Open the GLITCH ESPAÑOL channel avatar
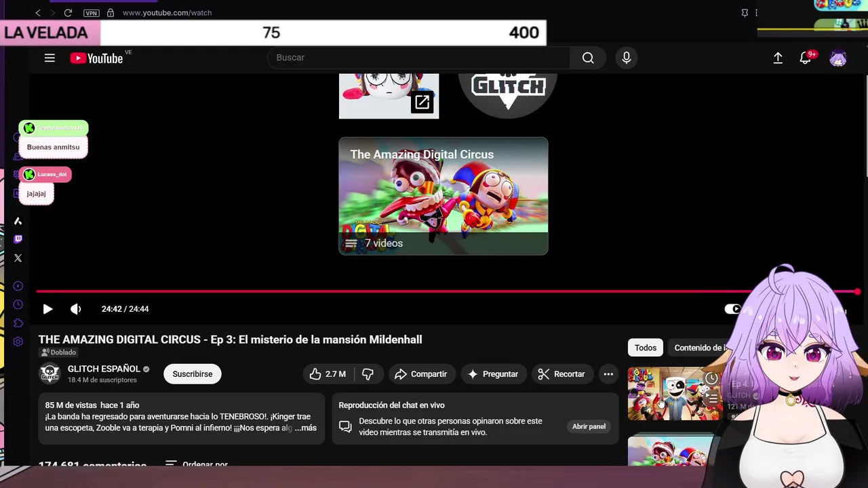Screen dimensions: 868x488 click(x=50, y=374)
